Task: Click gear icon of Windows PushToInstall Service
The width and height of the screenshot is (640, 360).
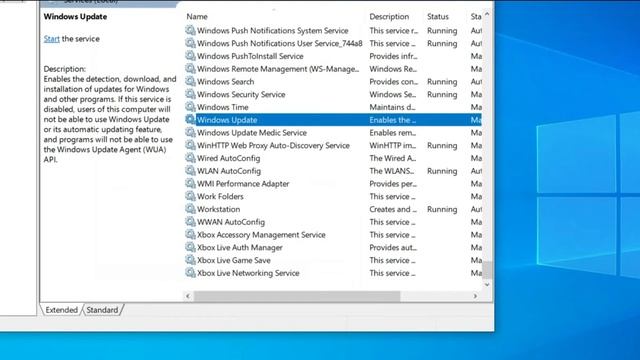Action: (190, 56)
